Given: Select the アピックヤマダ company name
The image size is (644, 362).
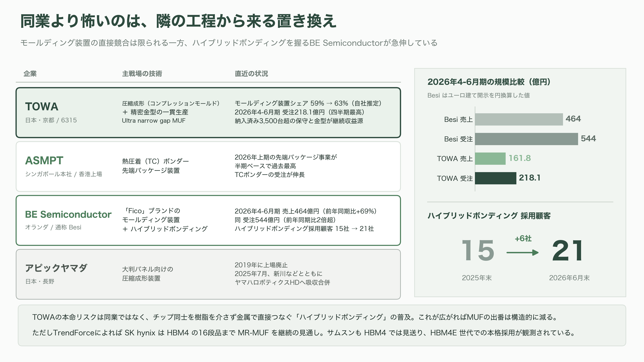Looking at the screenshot, I should point(56,268).
